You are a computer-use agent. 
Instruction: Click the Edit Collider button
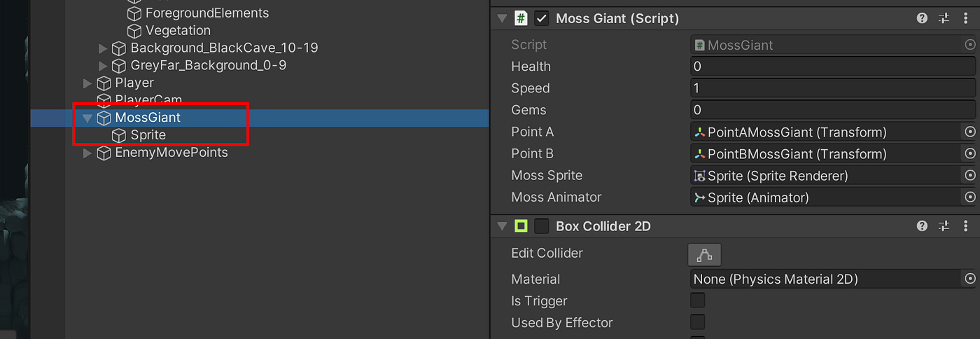point(704,255)
